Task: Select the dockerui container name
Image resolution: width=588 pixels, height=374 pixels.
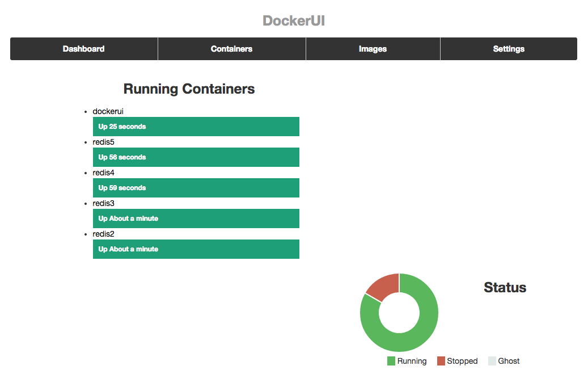Action: [x=108, y=111]
